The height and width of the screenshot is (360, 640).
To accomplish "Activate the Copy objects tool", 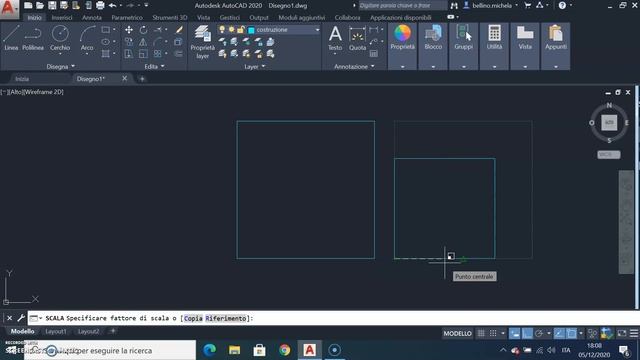I will (x=129, y=42).
